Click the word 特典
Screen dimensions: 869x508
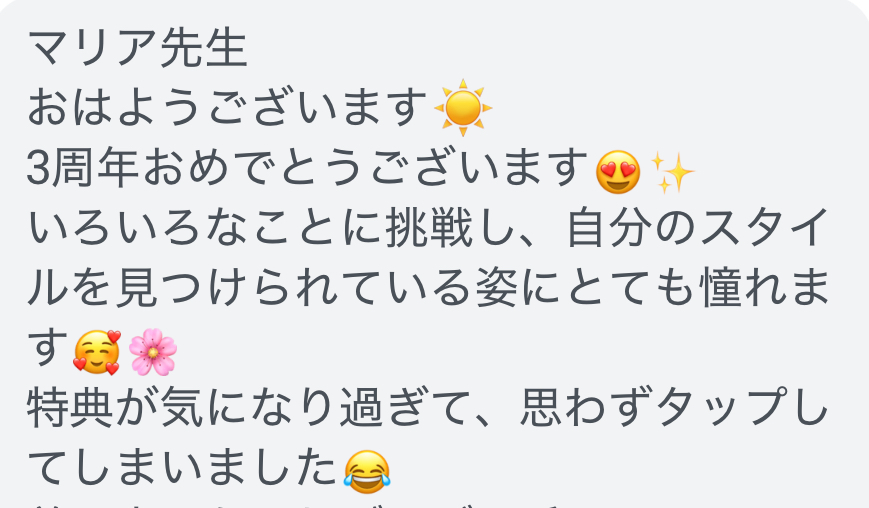[71, 408]
